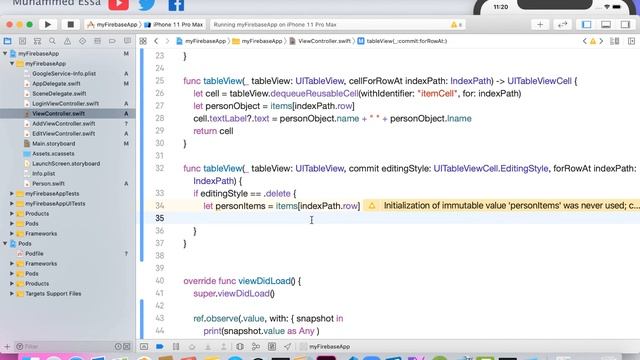Add a new file with navigator plus button
640x360 pixels.
[7, 347]
